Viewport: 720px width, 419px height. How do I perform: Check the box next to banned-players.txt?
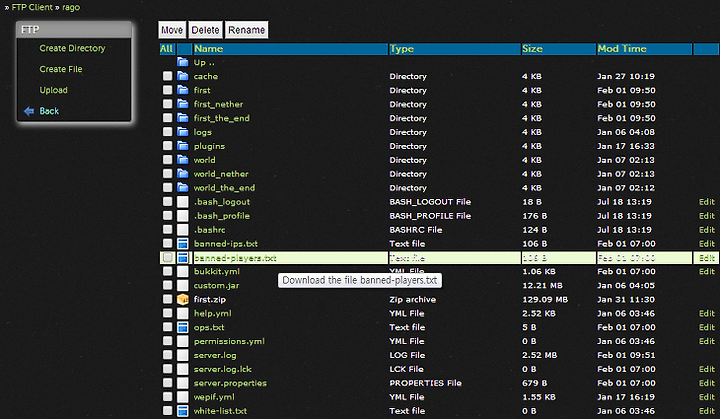point(168,258)
